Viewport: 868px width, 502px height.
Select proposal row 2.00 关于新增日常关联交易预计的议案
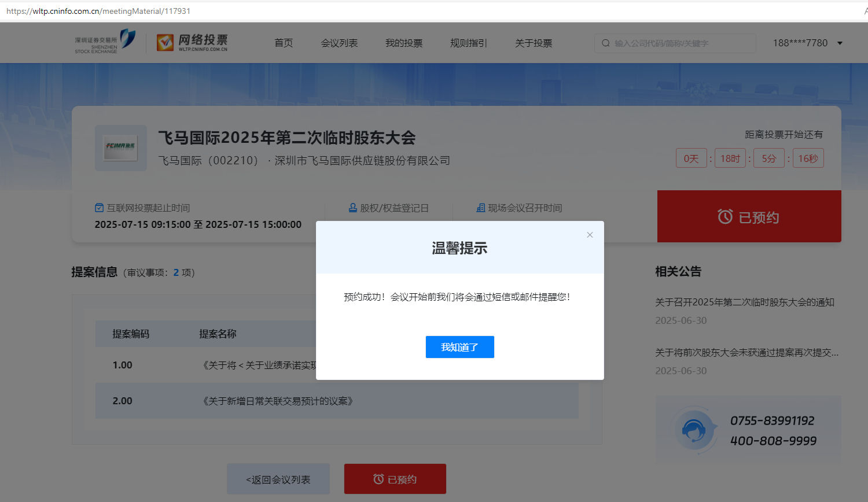337,401
